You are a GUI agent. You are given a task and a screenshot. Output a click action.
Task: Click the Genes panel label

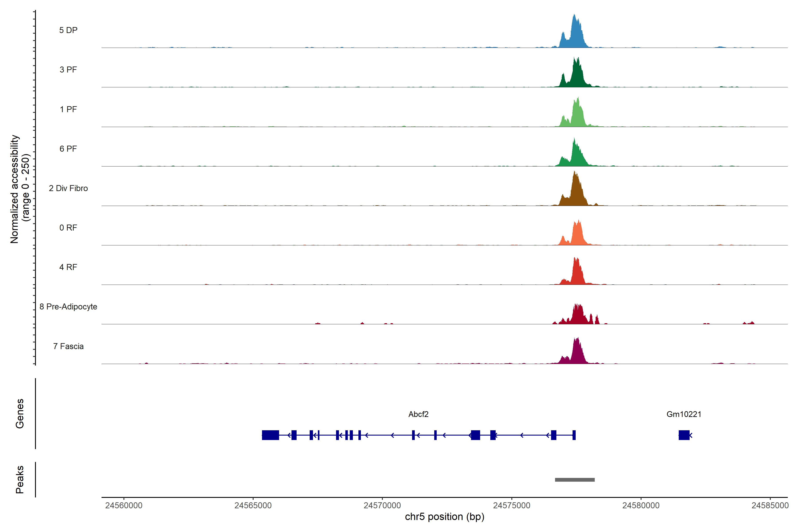pos(20,414)
